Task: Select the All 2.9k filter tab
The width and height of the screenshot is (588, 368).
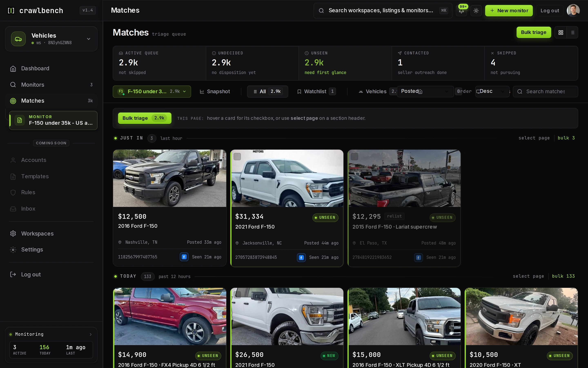Action: pyautogui.click(x=267, y=92)
